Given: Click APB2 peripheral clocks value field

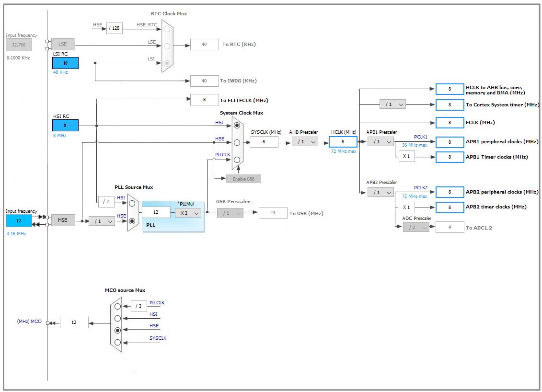Looking at the screenshot, I should coord(450,192).
